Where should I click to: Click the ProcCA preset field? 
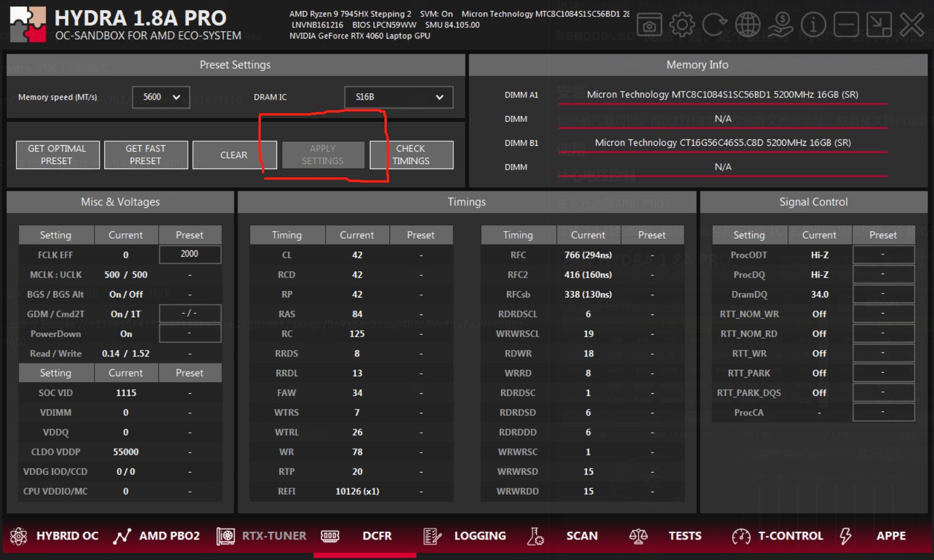(x=883, y=412)
